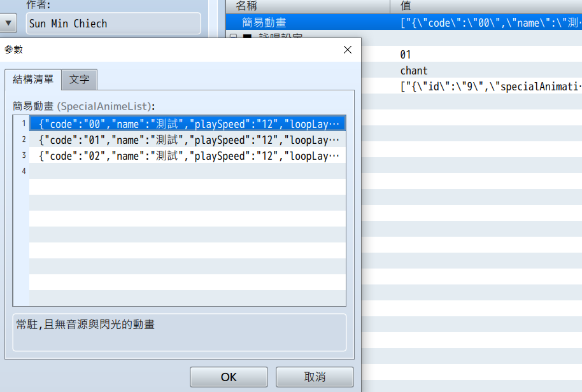Edit the author field Sun Min Chiech
The height and width of the screenshot is (392, 582).
113,24
